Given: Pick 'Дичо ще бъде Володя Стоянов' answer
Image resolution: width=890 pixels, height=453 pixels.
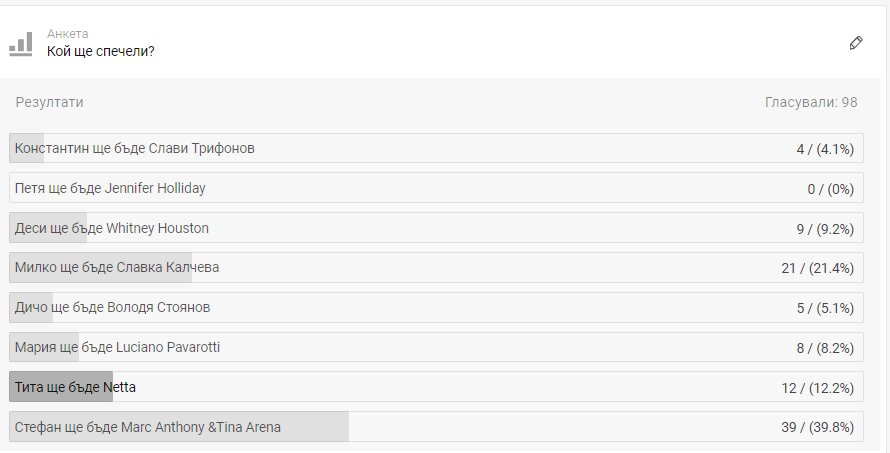Looking at the screenshot, I should coord(113,308).
